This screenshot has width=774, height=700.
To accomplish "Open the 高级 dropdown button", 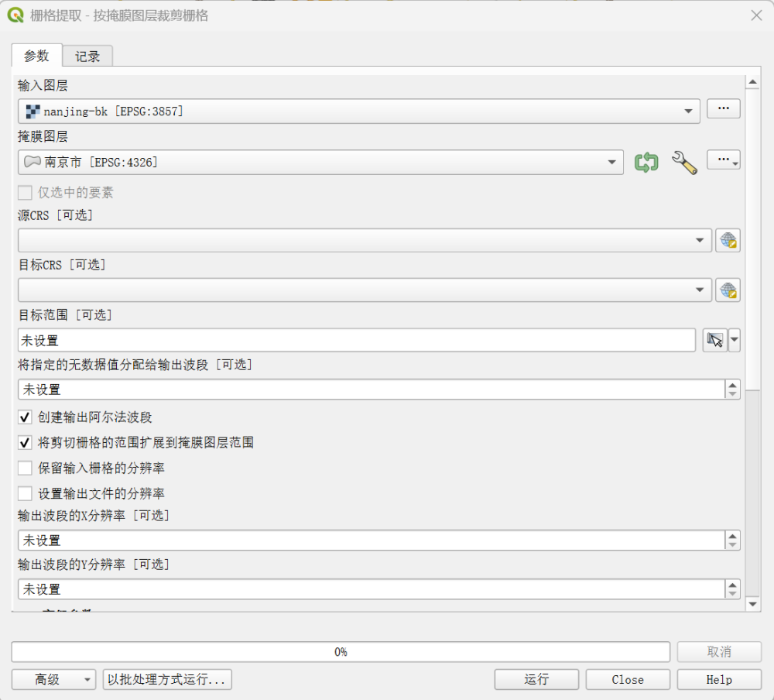I will point(53,679).
